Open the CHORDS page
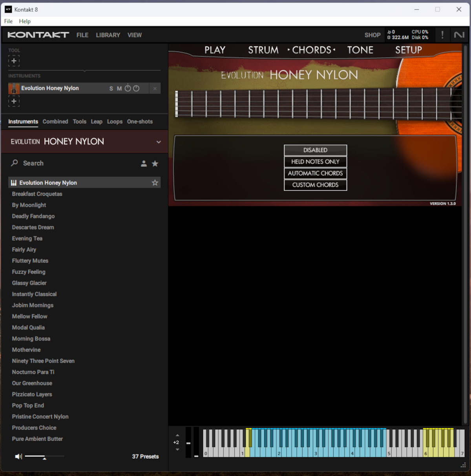 point(312,50)
